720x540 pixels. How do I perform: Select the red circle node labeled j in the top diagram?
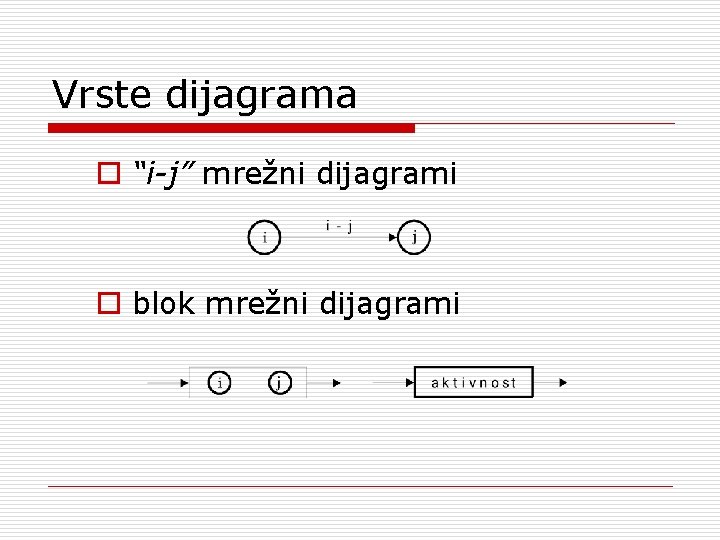(x=414, y=238)
